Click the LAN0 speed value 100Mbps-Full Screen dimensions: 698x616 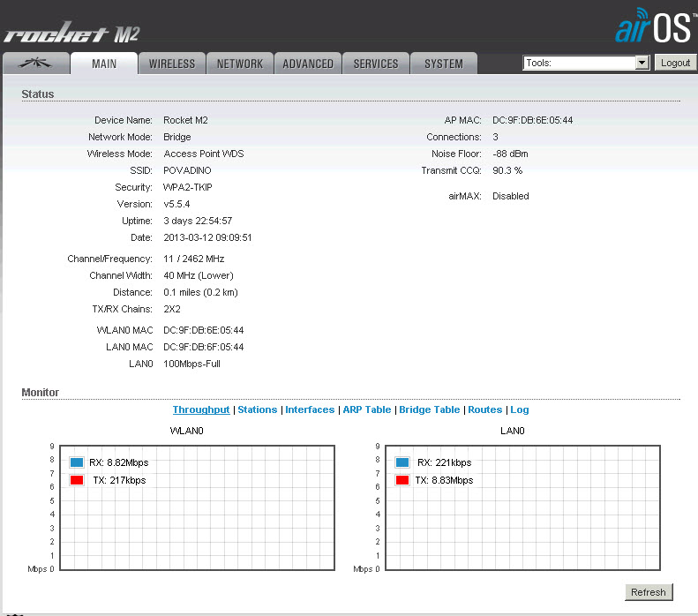tap(191, 364)
